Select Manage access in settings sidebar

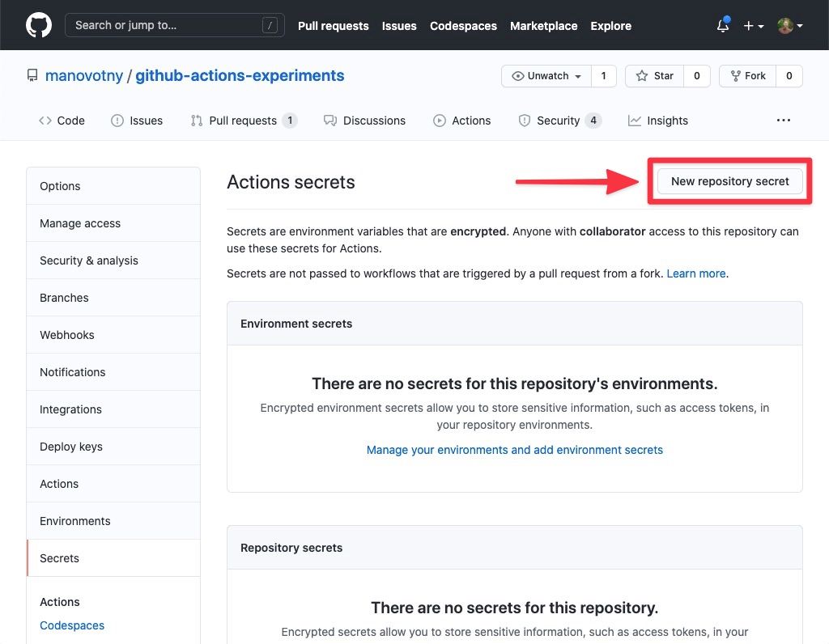(x=113, y=223)
